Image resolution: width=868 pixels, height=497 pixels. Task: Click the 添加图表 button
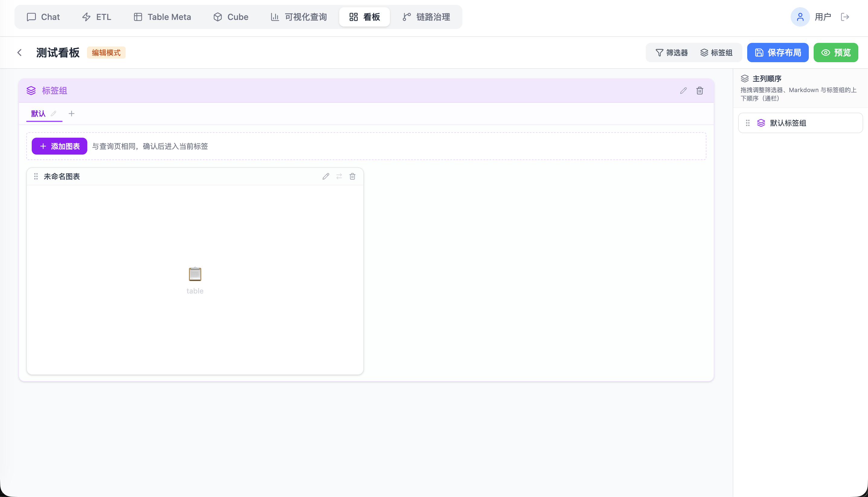[59, 146]
